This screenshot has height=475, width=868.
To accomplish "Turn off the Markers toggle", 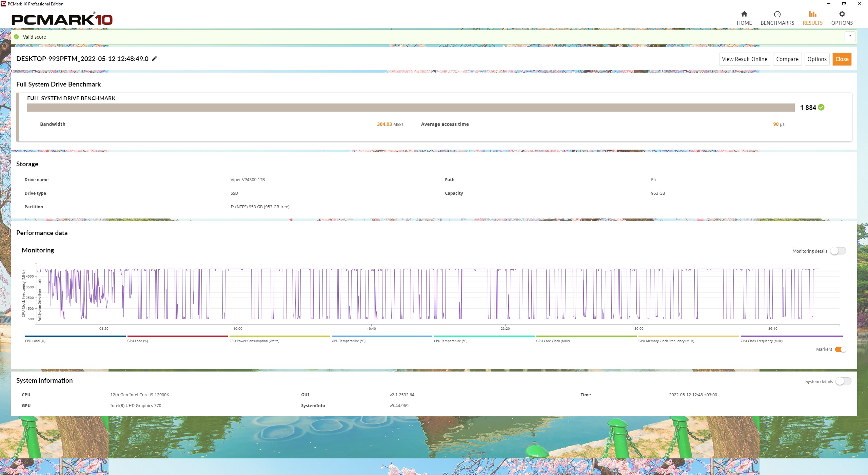I will coord(841,349).
